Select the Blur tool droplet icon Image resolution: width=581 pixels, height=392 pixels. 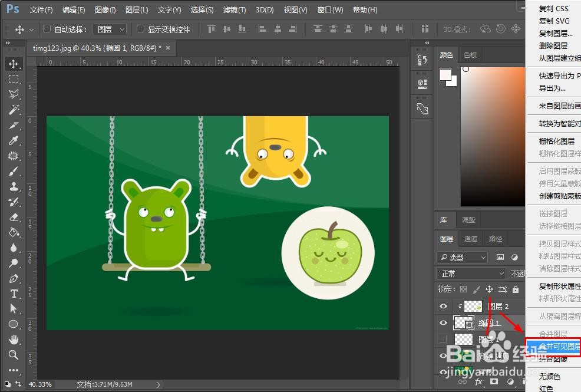[14, 248]
